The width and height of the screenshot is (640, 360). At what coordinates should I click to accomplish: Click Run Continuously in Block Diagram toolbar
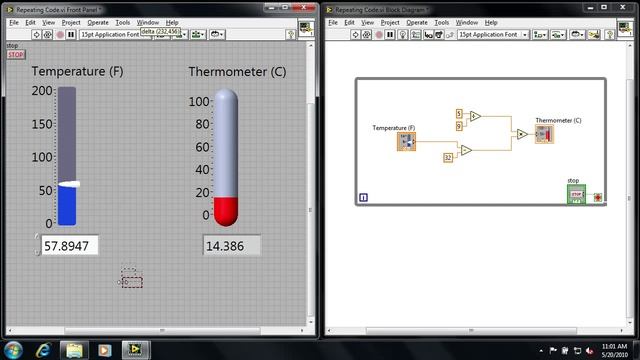click(x=367, y=35)
